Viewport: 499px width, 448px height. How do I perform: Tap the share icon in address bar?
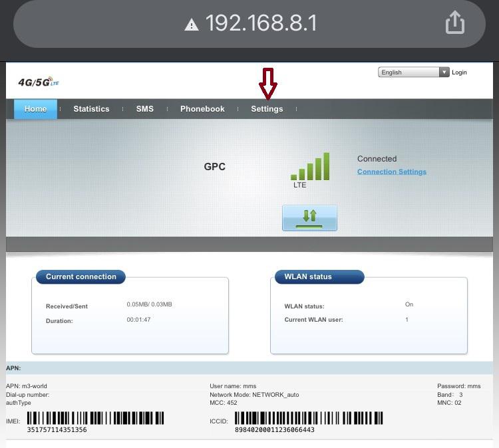click(x=455, y=22)
